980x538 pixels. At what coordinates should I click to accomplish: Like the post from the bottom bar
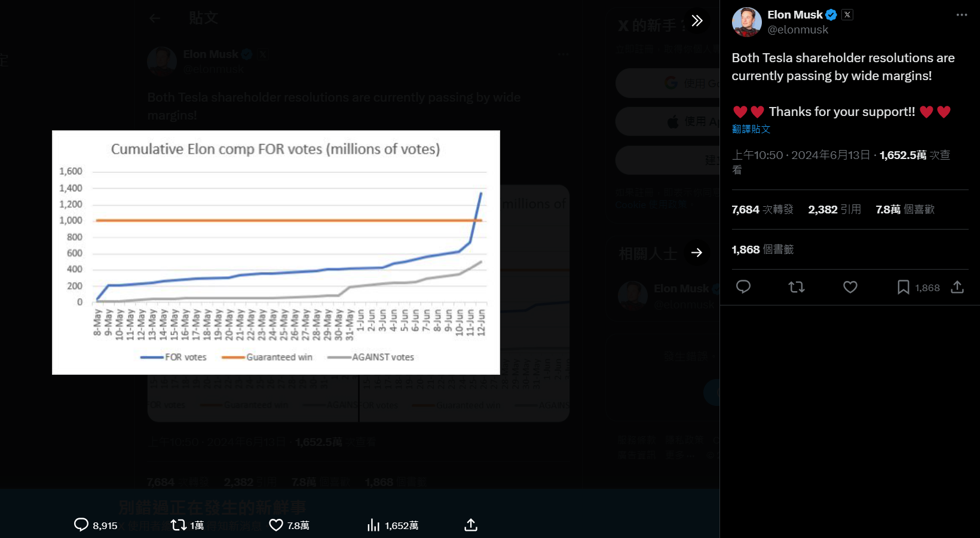(276, 525)
